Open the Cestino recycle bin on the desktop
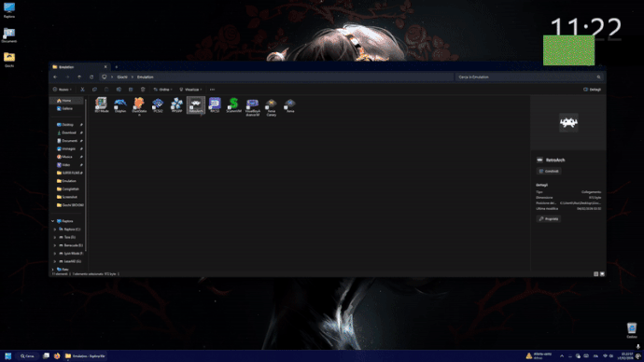 [x=632, y=330]
